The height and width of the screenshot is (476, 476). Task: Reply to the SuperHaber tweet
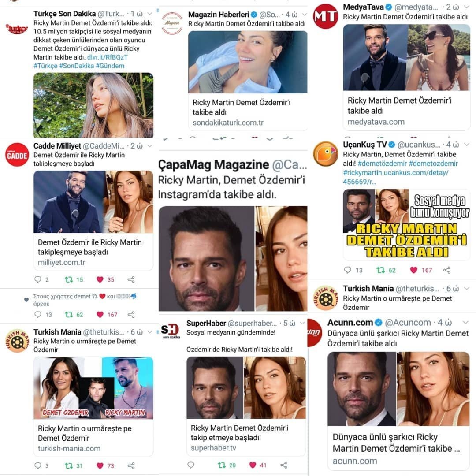[191, 465]
